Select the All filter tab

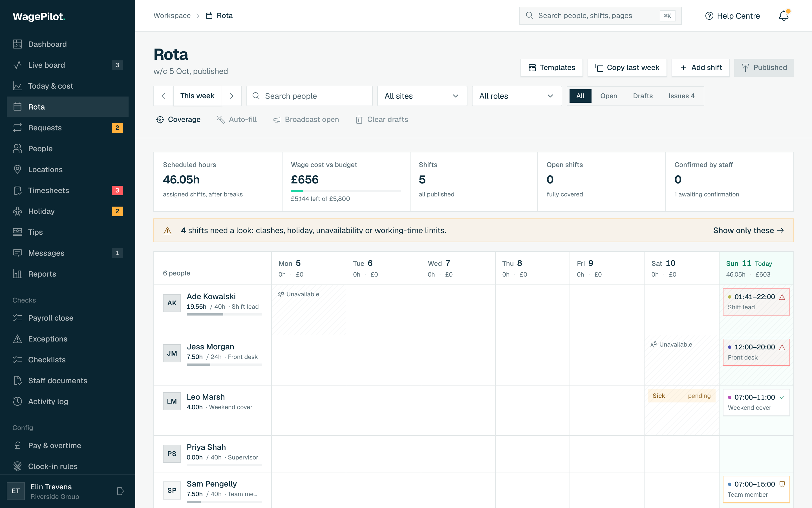tap(580, 96)
